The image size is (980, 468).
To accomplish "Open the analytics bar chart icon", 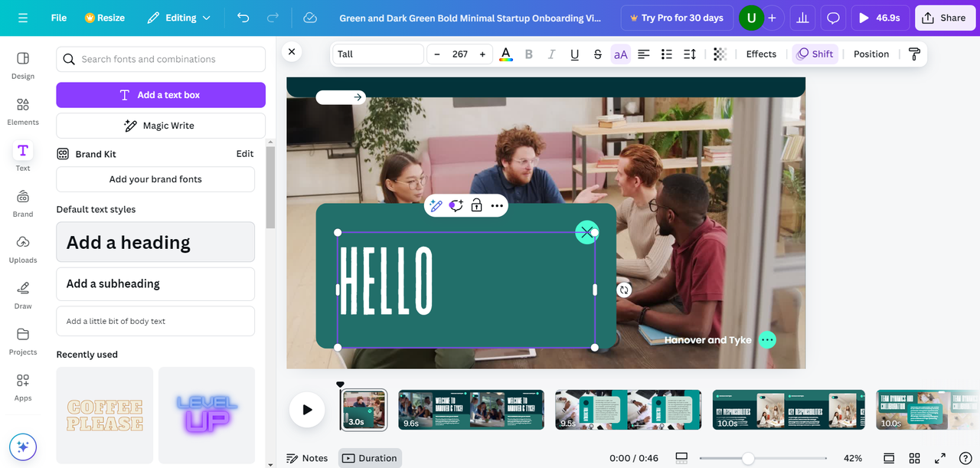I will (x=803, y=18).
